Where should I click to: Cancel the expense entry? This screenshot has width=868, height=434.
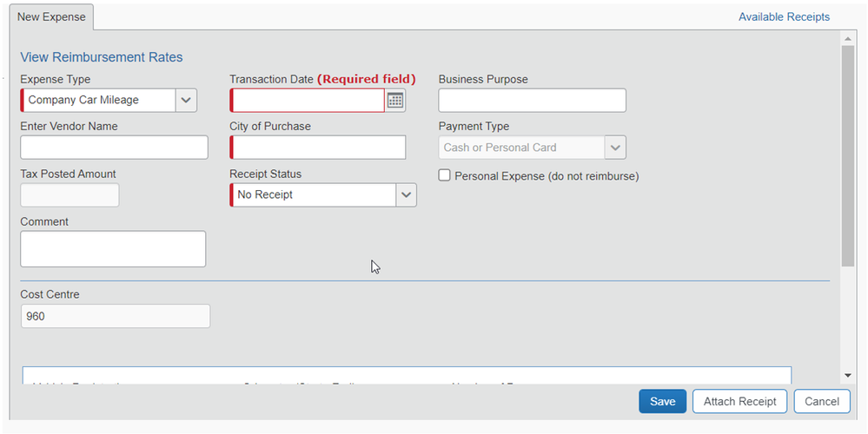coord(821,401)
